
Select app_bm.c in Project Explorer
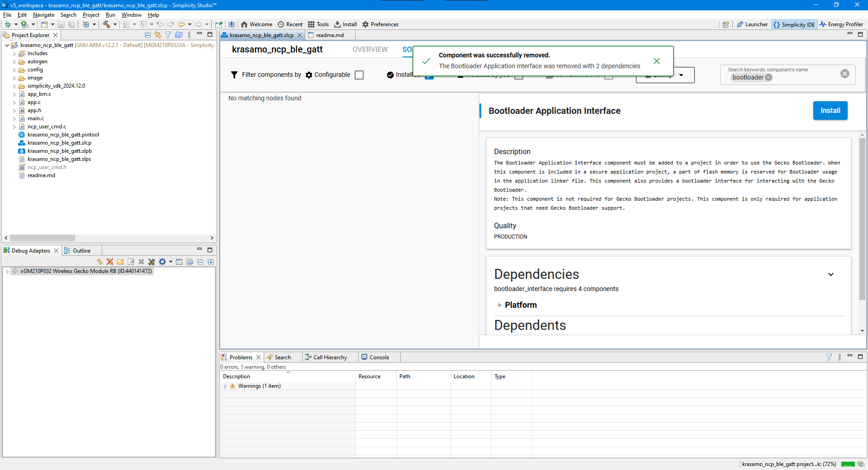tap(39, 94)
